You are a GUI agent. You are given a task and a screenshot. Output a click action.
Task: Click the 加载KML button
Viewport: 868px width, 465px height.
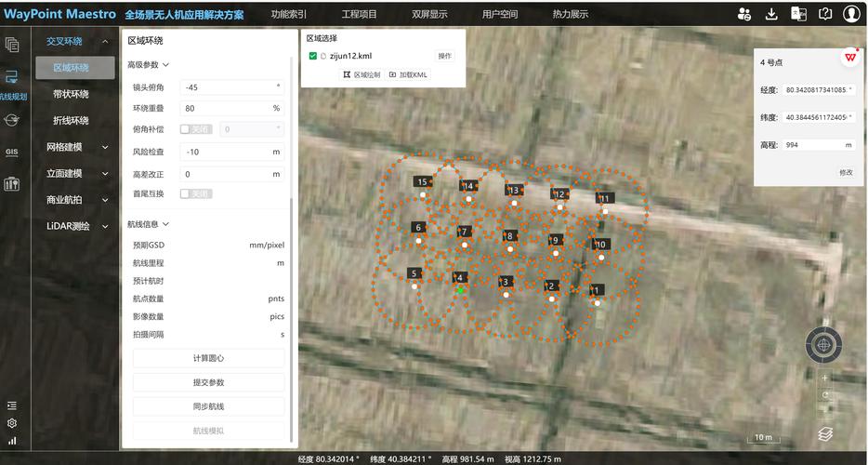point(408,74)
